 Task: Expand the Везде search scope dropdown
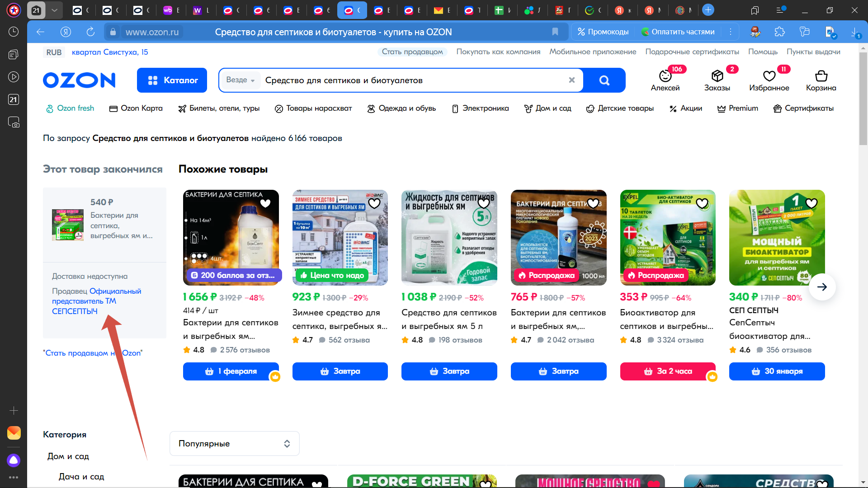point(240,80)
